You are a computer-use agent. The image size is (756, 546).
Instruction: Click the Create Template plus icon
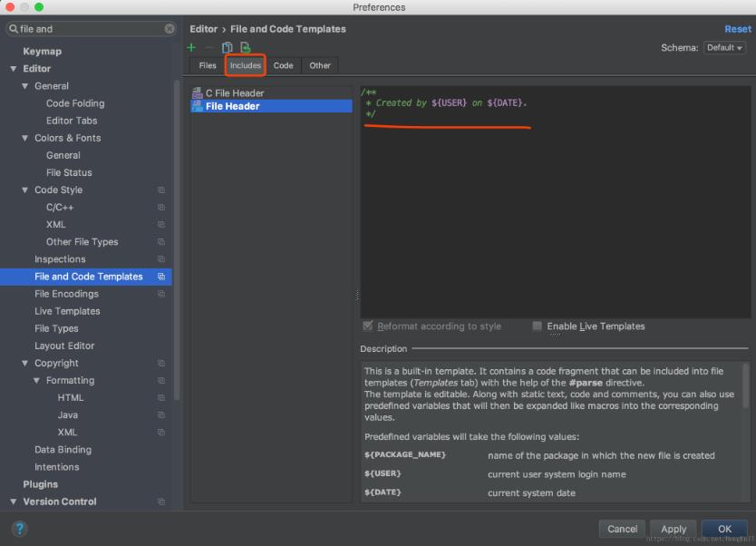pos(190,47)
